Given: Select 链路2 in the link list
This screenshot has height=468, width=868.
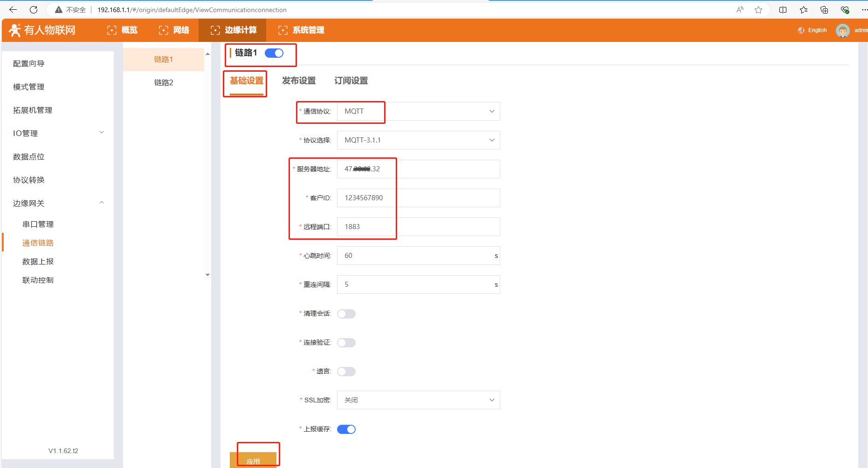Looking at the screenshot, I should [x=164, y=82].
